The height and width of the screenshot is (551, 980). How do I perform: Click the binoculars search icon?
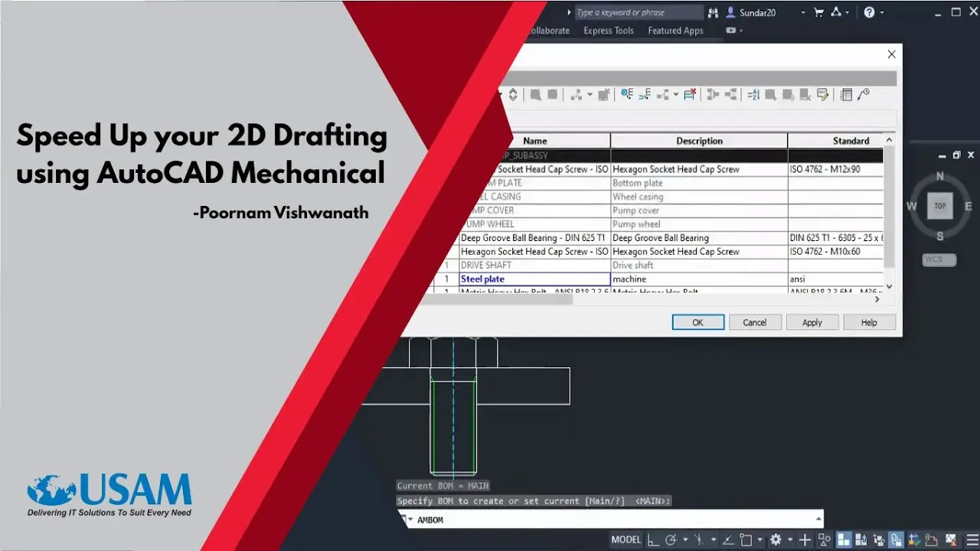714,12
